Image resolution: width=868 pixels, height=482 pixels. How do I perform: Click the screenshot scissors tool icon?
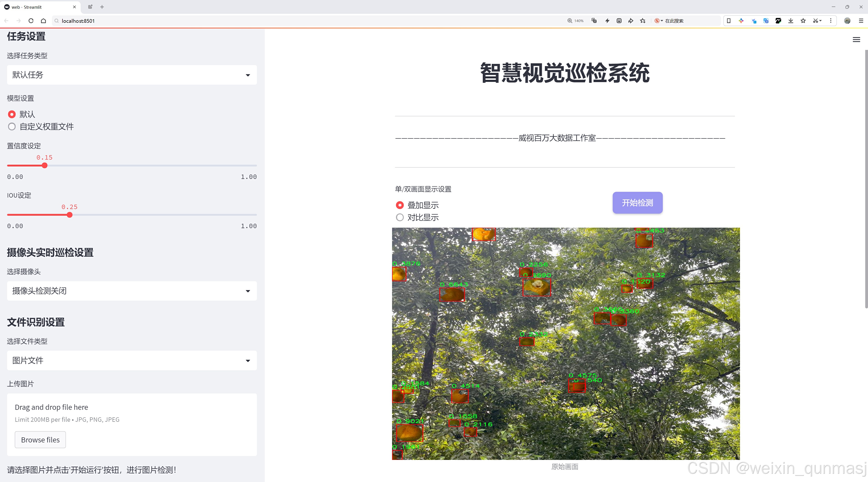tap(815, 21)
